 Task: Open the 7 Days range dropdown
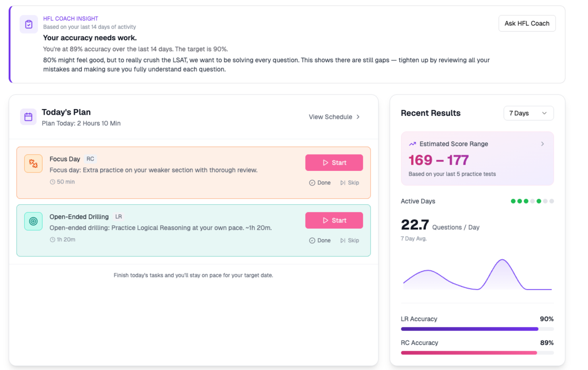[x=528, y=113]
